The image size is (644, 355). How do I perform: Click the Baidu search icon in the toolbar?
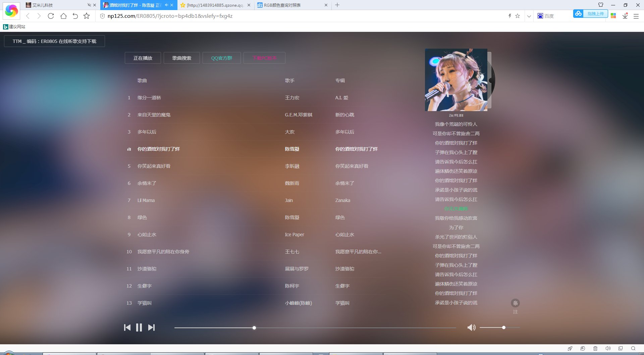point(540,16)
